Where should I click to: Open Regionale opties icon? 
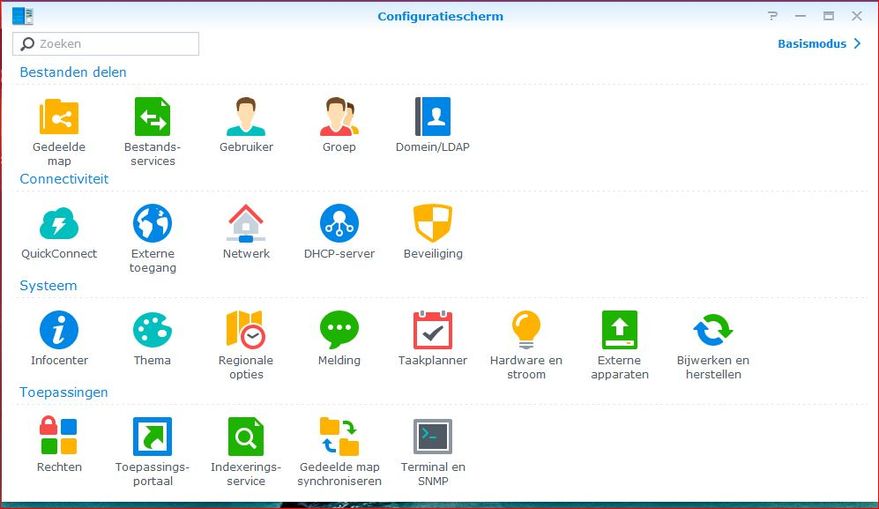[246, 330]
